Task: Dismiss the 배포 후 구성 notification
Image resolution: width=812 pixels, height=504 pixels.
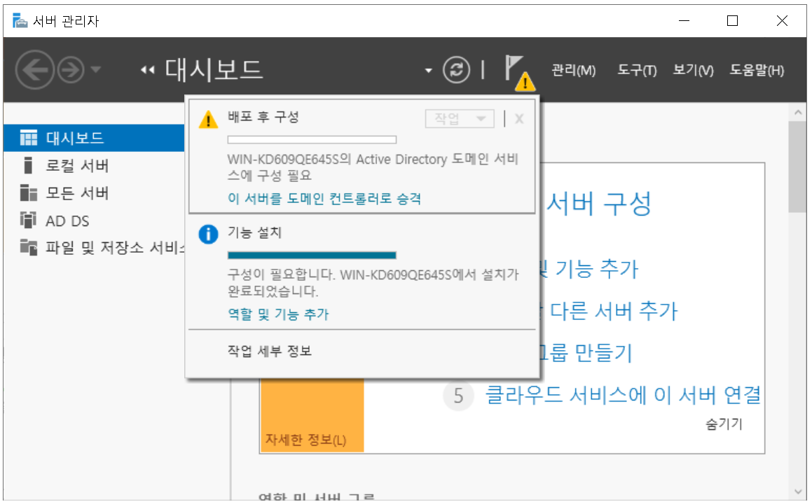Action: [x=519, y=119]
